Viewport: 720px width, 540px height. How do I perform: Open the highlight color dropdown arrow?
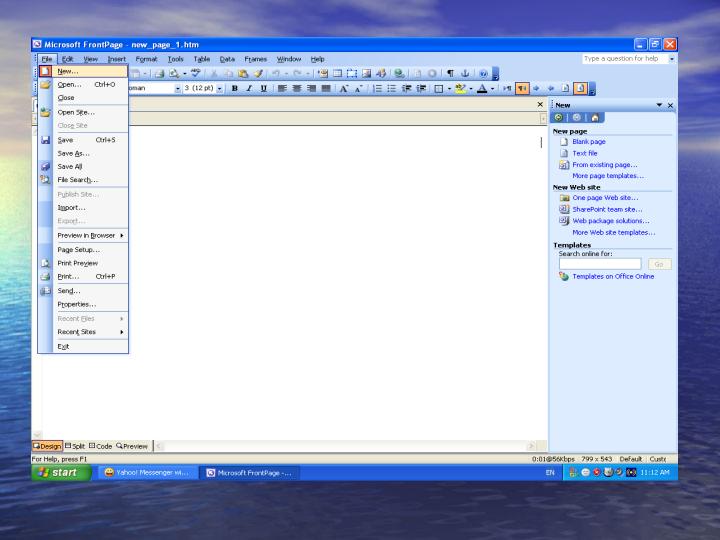[471, 88]
